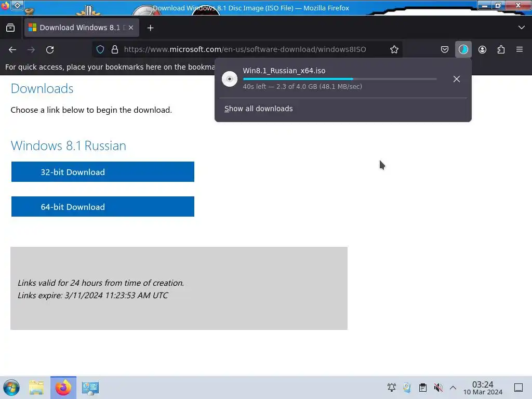Open the tracking protection shield icon
532x399 pixels.
(x=100, y=49)
